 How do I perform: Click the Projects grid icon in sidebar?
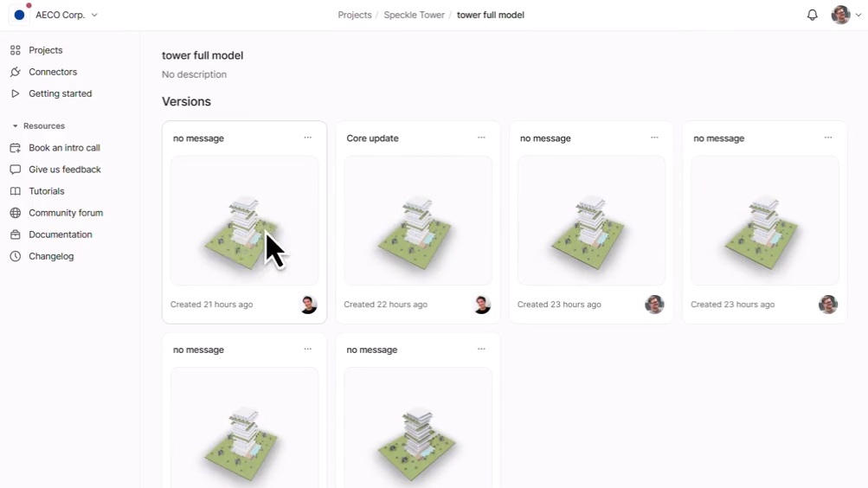[16, 50]
